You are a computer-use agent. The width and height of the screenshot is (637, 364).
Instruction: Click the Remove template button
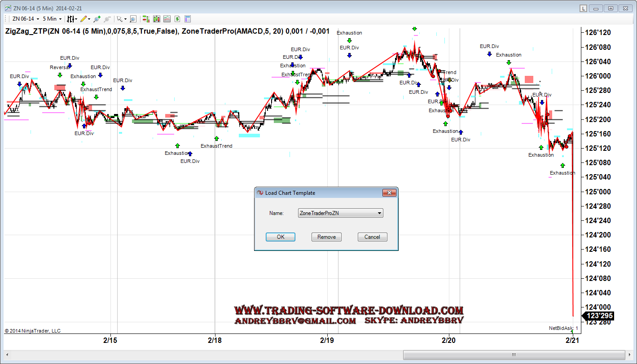[x=326, y=237]
